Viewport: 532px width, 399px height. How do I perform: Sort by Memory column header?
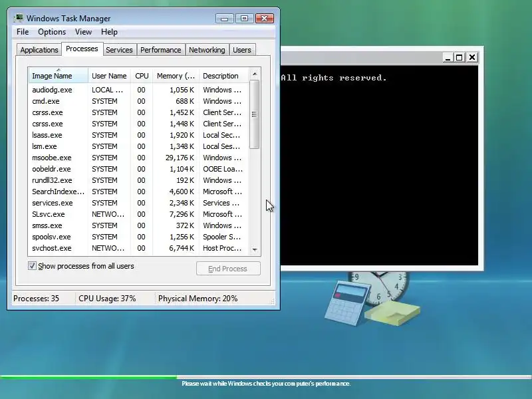click(x=176, y=76)
